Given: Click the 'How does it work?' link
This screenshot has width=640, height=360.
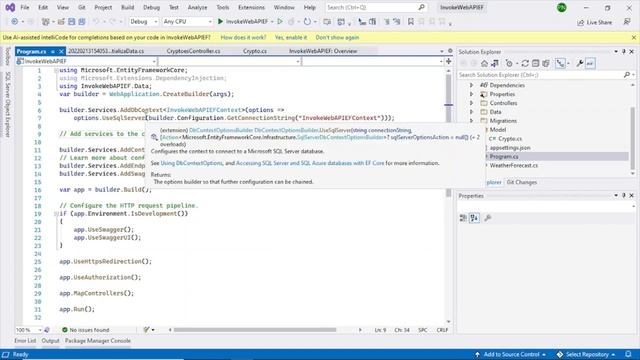Looking at the screenshot, I should coord(243,38).
